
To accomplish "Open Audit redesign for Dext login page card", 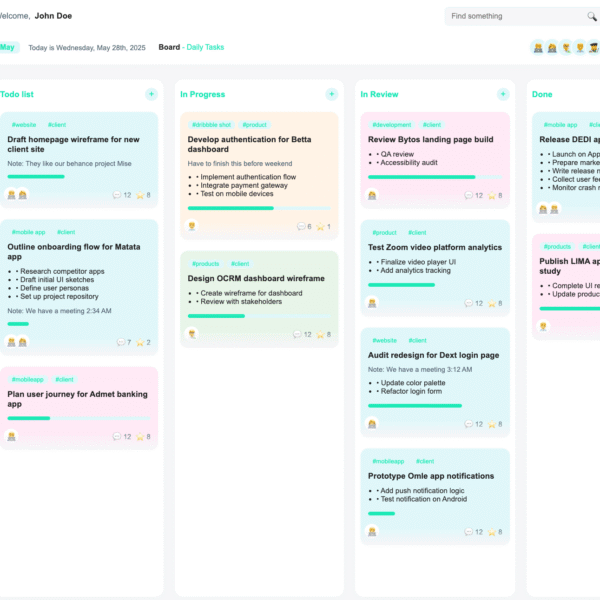I will coord(434,355).
